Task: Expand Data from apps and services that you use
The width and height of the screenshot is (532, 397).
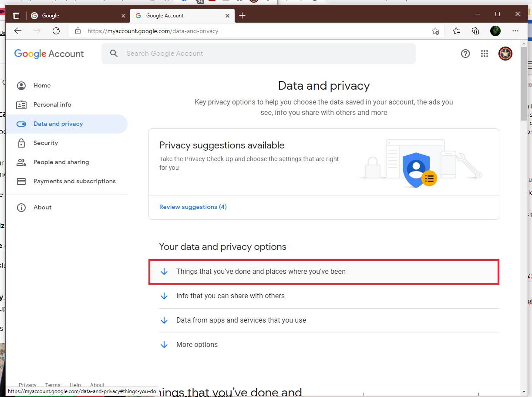Action: click(x=241, y=320)
